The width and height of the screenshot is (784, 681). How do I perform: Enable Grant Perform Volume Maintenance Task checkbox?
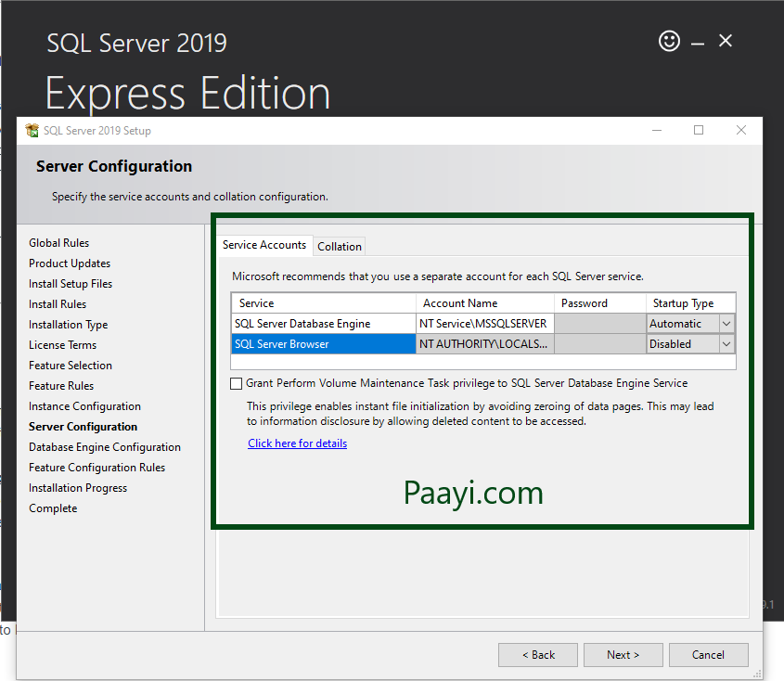[x=237, y=383]
